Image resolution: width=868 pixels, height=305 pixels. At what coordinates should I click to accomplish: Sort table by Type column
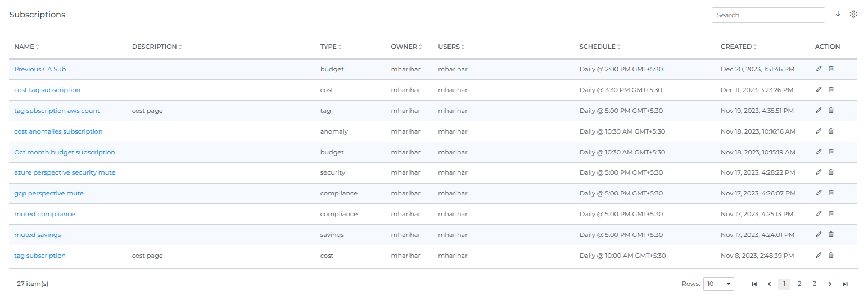(331, 47)
